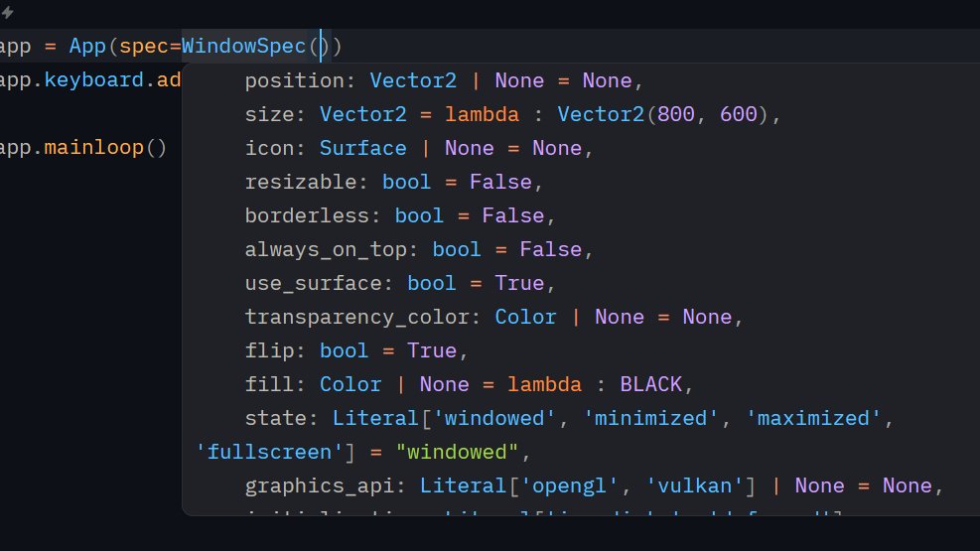Click the 'resizable' parameter name
Image resolution: width=980 pixels, height=551 pixels.
(301, 182)
